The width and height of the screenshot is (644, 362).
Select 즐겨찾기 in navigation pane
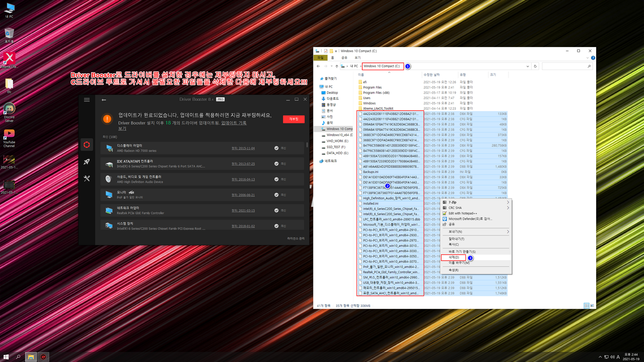pyautogui.click(x=331, y=78)
